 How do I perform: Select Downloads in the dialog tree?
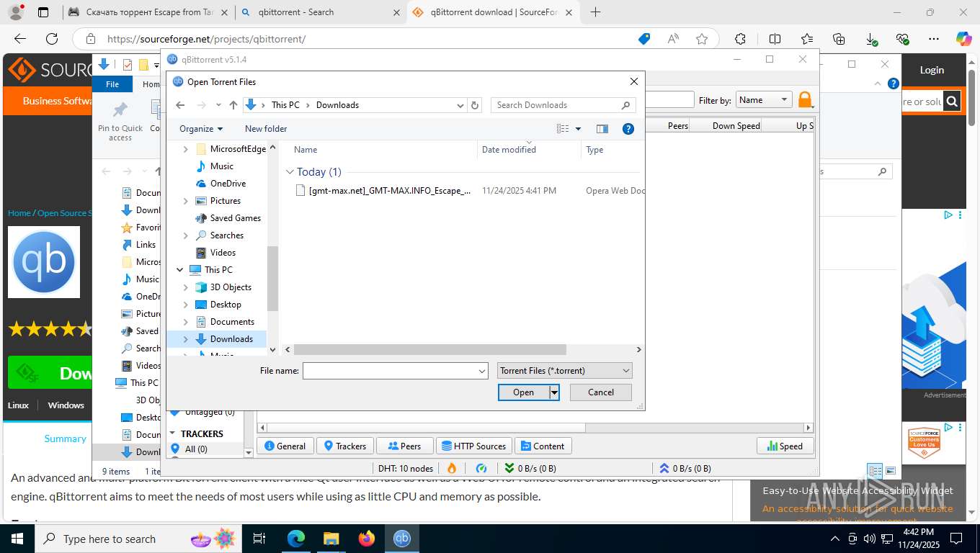[x=231, y=339]
